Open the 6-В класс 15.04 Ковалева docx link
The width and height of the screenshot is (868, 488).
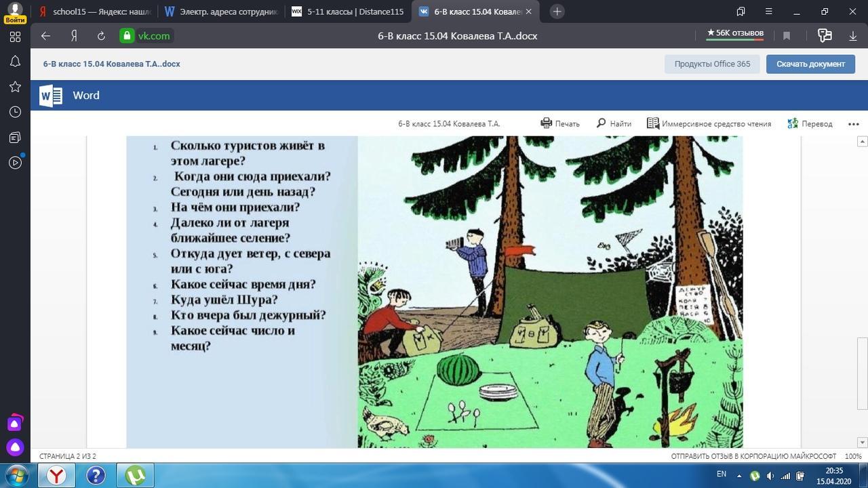111,64
